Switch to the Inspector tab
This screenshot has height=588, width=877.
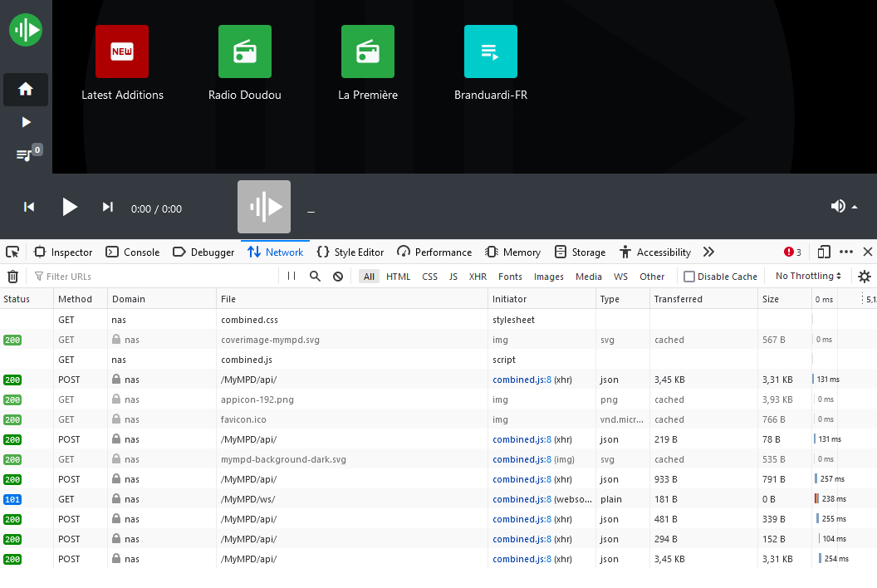(63, 252)
